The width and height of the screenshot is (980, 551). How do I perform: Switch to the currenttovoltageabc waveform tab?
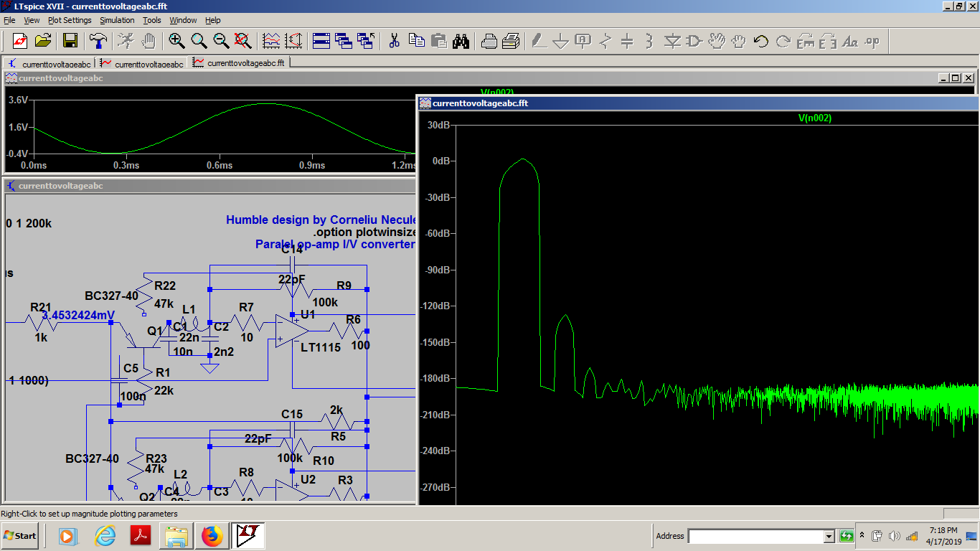point(141,63)
